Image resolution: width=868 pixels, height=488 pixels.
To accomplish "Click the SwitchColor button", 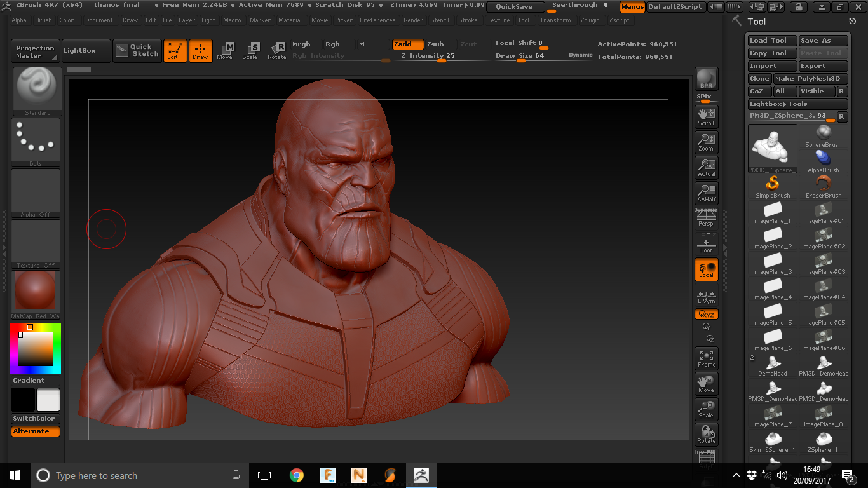I will point(36,419).
